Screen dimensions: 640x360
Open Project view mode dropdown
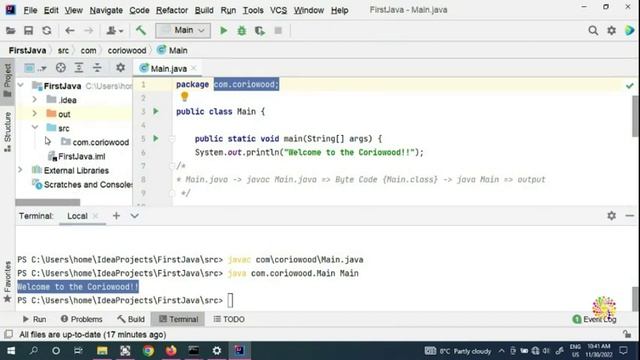tap(35, 68)
